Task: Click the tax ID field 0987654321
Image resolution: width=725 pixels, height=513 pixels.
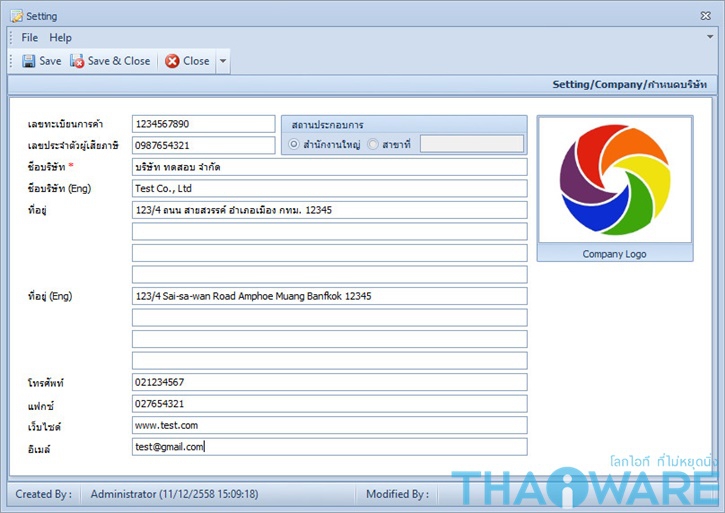Action: pos(203,145)
